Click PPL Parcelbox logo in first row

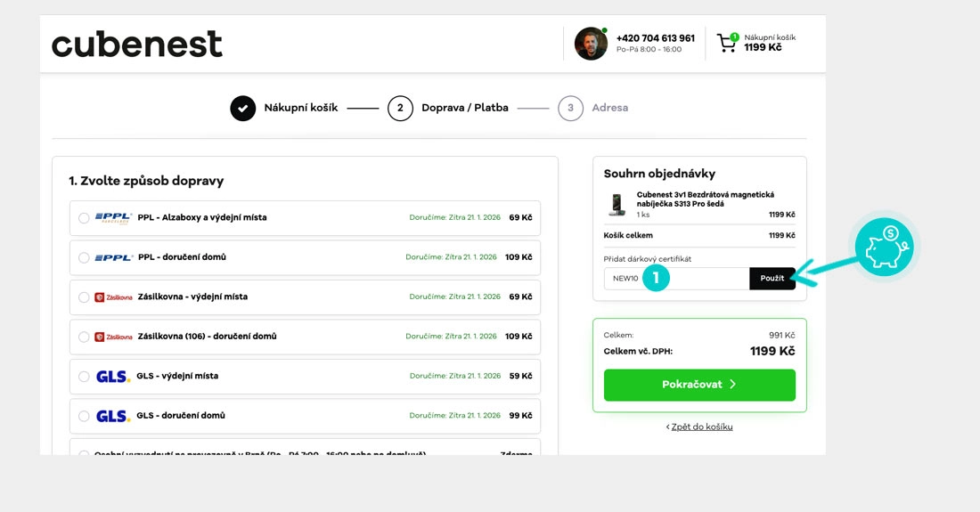tap(113, 218)
